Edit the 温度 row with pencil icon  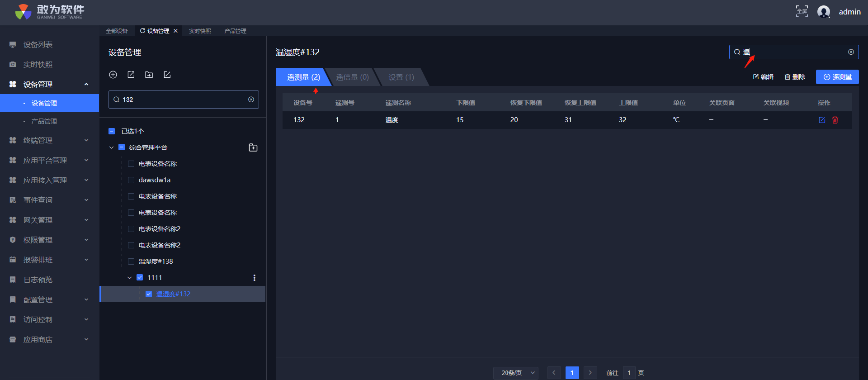[x=822, y=120]
